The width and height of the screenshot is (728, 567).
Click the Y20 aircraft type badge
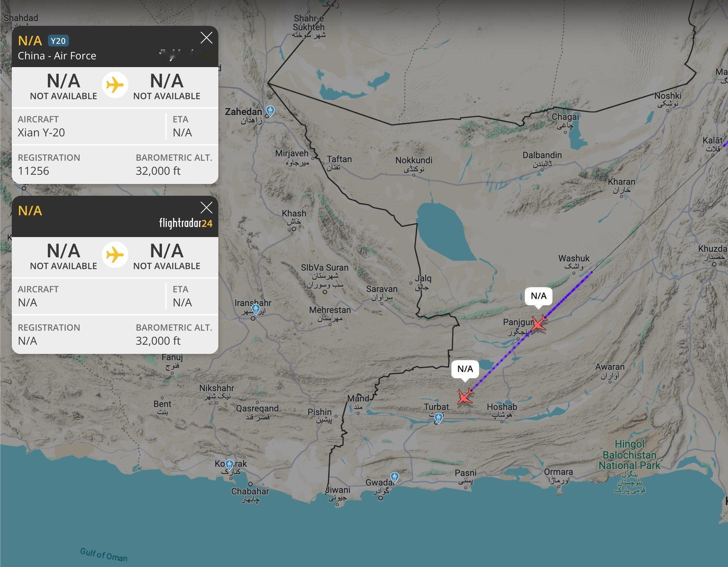(58, 41)
